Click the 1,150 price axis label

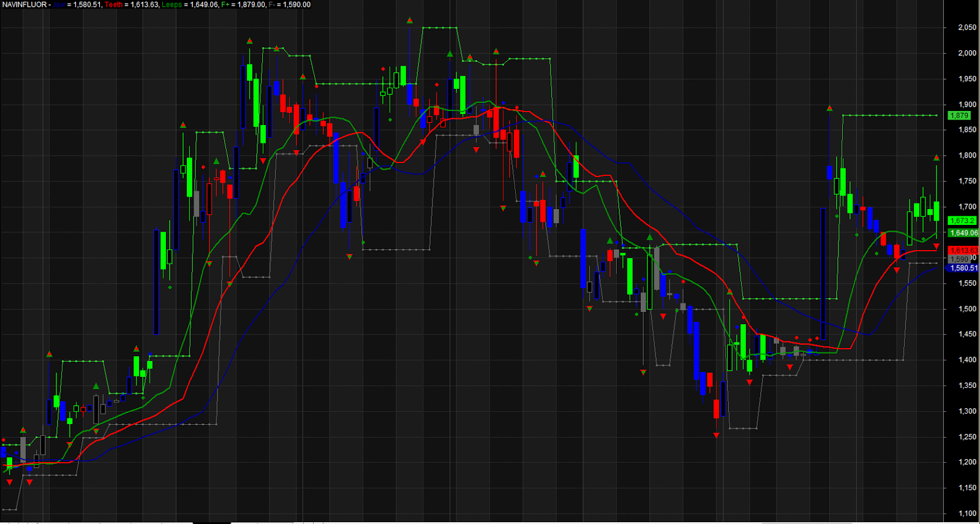point(967,488)
